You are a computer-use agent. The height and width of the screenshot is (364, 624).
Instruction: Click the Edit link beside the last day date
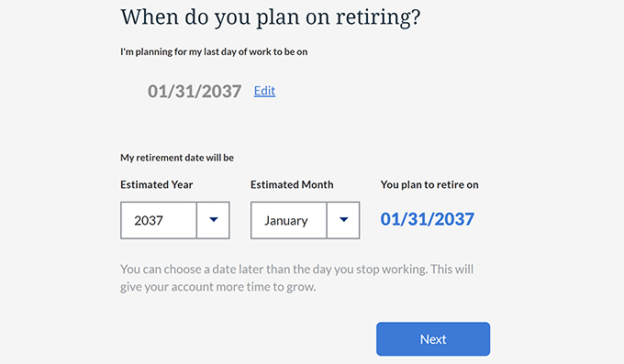(x=264, y=91)
